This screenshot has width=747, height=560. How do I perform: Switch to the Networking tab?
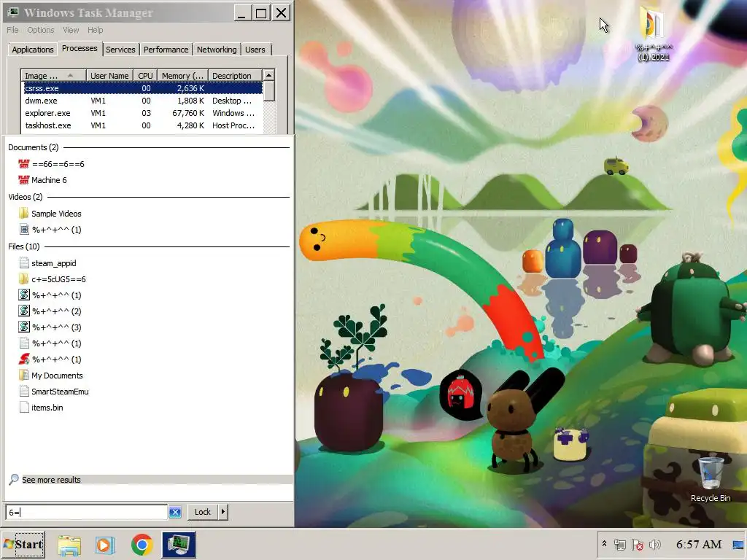tap(216, 50)
